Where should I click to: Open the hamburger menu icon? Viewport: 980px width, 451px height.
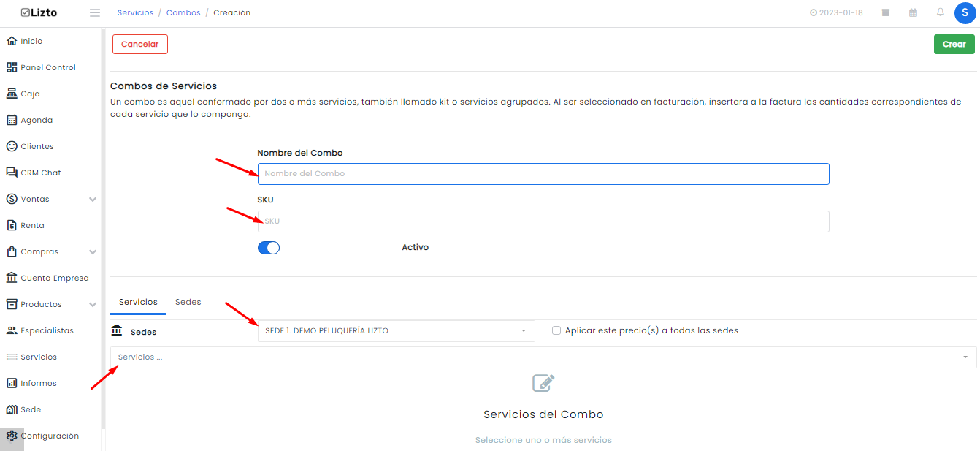pyautogui.click(x=95, y=12)
